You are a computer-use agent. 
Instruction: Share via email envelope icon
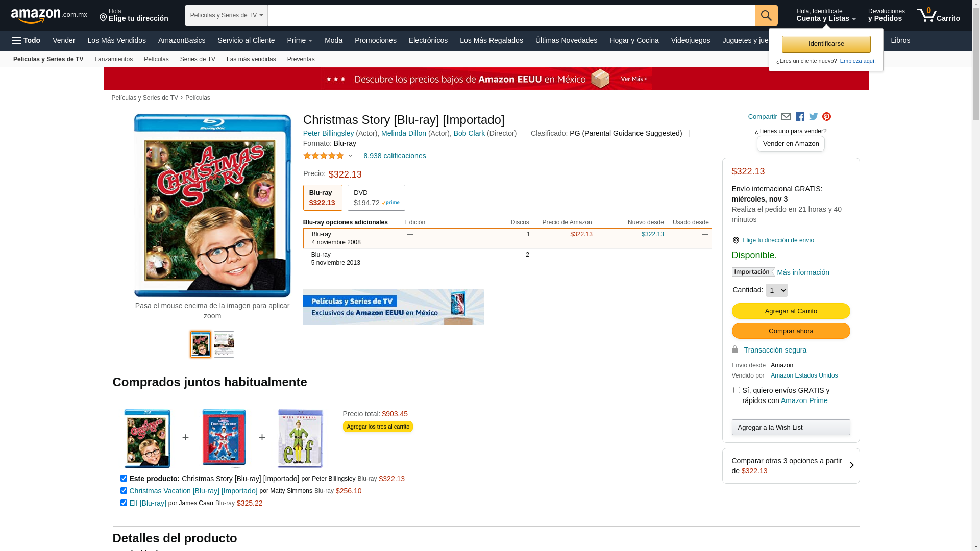(x=786, y=117)
